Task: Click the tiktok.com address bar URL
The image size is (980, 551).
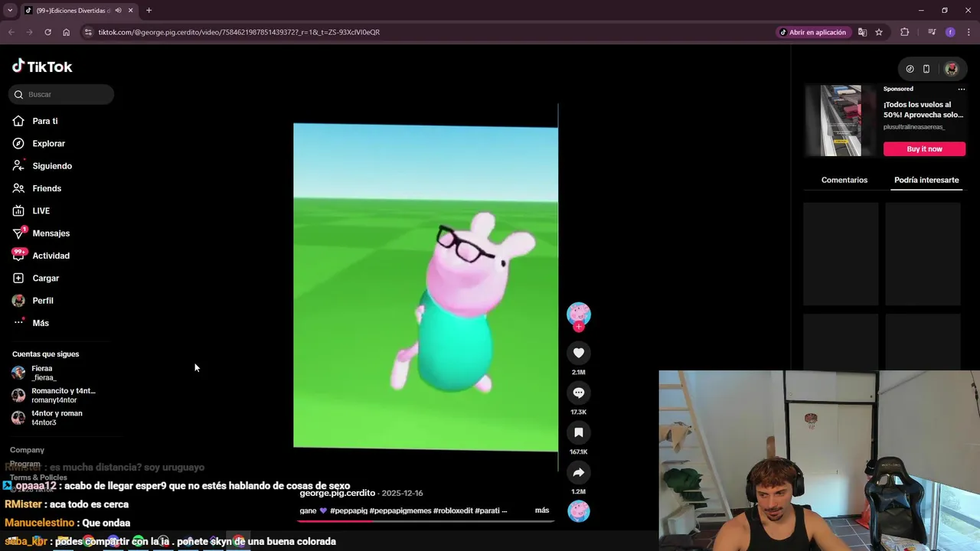Action: point(239,32)
